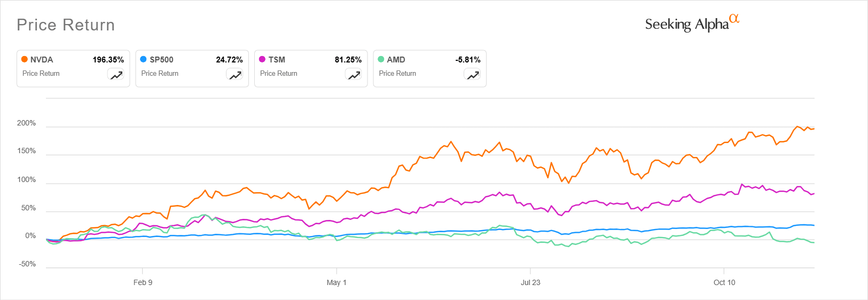Click the trend chart icon in NVDA card
868x300 pixels.
pyautogui.click(x=116, y=75)
